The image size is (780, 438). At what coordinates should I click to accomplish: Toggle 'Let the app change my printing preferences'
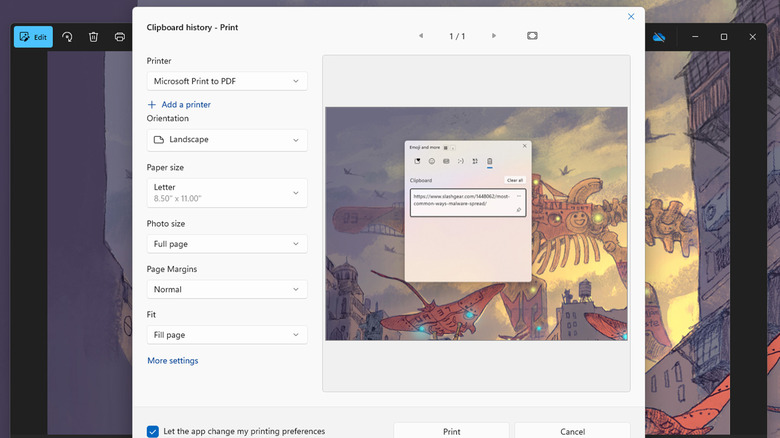coord(153,431)
